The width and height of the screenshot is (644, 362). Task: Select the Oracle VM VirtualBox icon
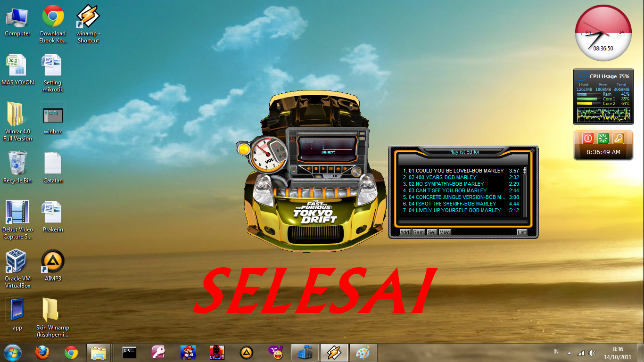(x=17, y=269)
